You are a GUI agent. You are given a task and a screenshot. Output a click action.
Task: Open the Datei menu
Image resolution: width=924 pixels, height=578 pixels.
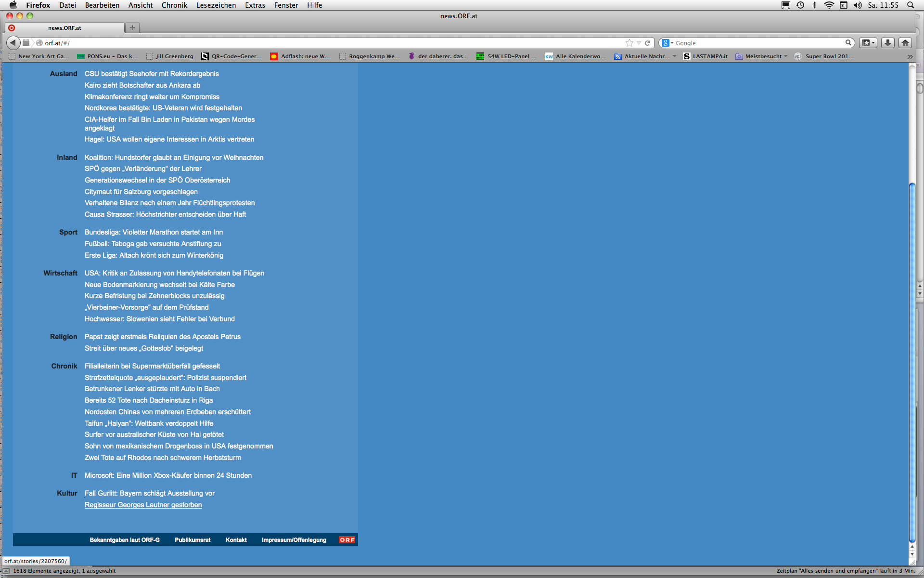67,5
